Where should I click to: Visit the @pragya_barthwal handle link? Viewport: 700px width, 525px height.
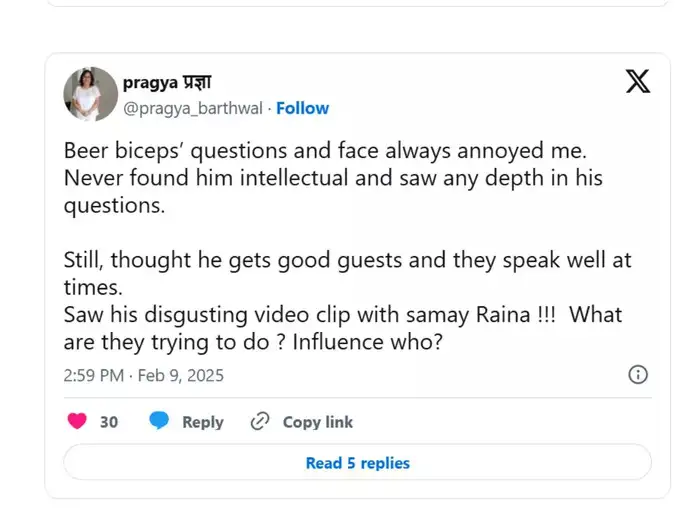click(x=194, y=108)
